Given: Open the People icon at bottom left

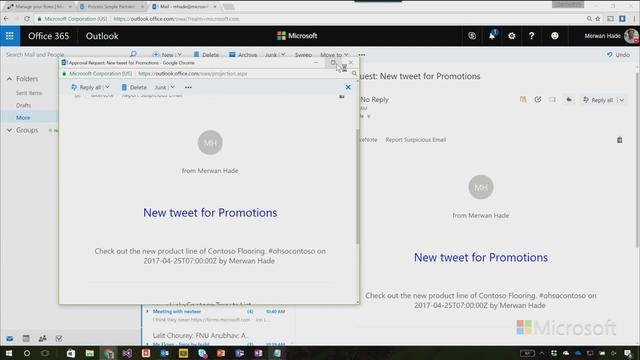Looking at the screenshot, I should [42, 338].
